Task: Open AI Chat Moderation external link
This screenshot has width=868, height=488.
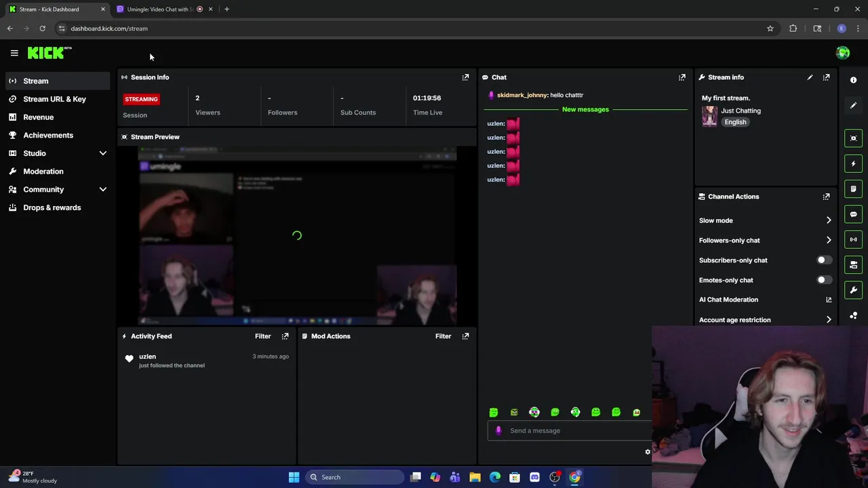Action: 829,300
